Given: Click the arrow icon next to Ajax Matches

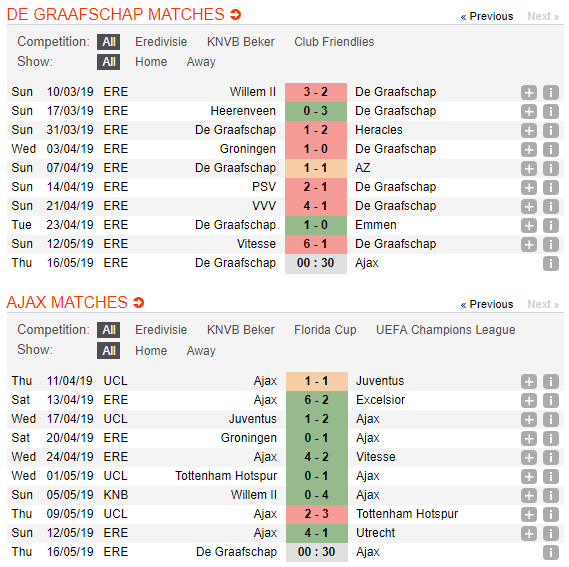Looking at the screenshot, I should pos(139,302).
